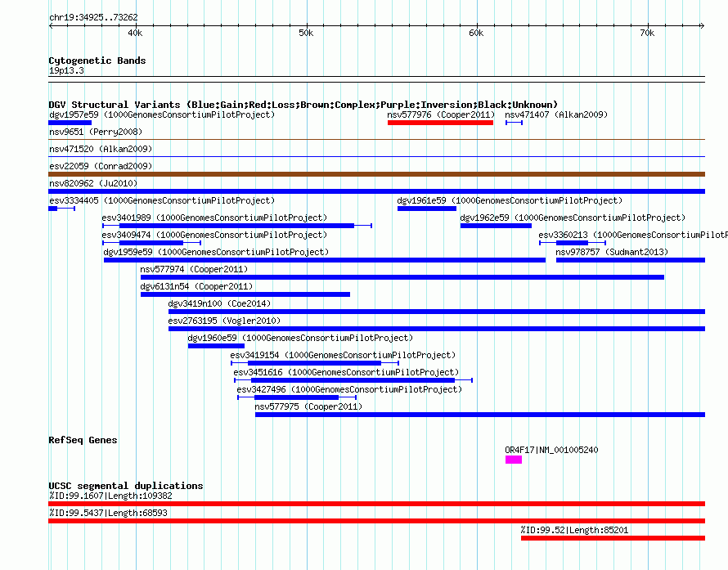This screenshot has width=728, height=570.
Task: Open the esv3334405 variant label
Action: (x=162, y=200)
